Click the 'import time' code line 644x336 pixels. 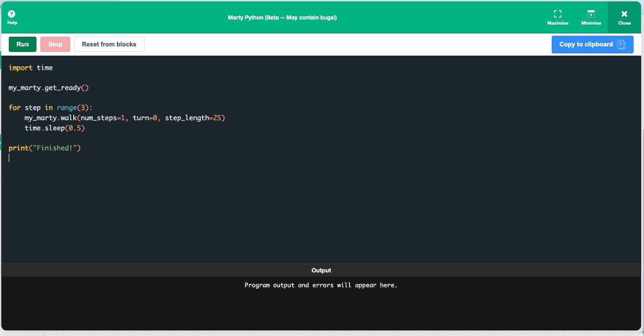pyautogui.click(x=31, y=68)
